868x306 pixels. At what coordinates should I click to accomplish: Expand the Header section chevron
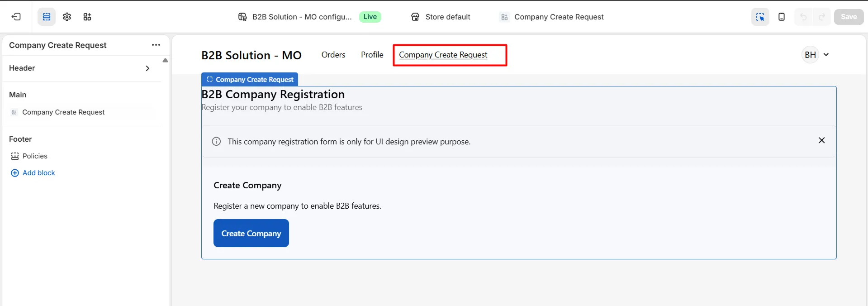147,68
